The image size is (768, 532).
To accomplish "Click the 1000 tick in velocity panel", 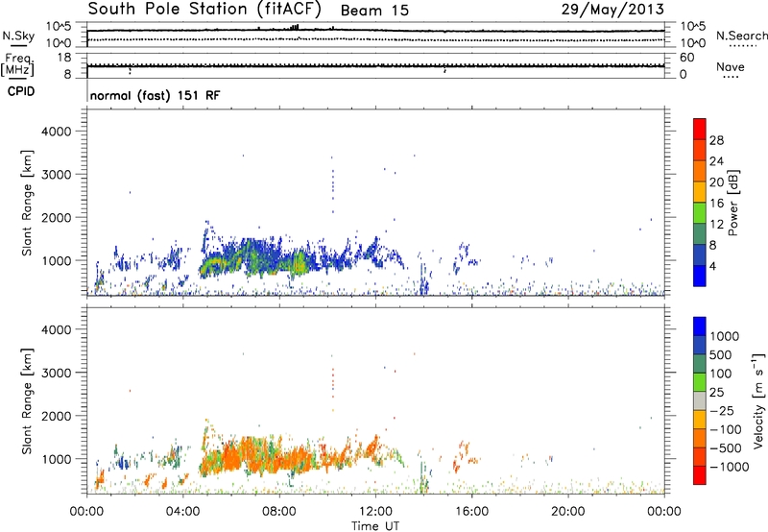I will click(57, 459).
